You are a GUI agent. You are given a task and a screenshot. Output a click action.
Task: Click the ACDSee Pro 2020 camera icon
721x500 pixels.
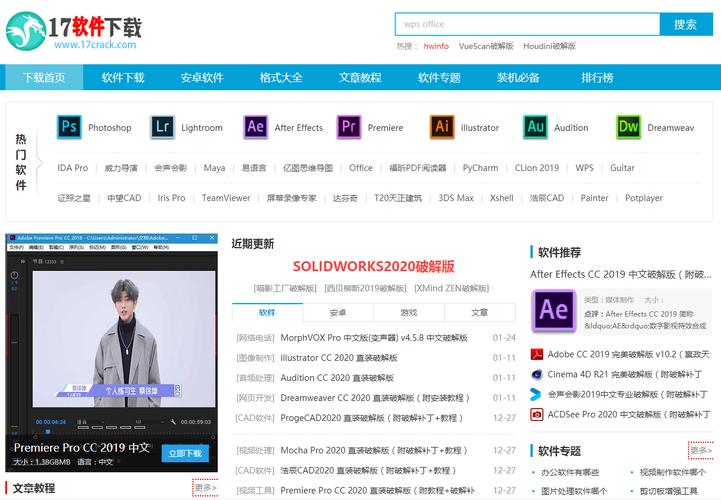coord(537,414)
